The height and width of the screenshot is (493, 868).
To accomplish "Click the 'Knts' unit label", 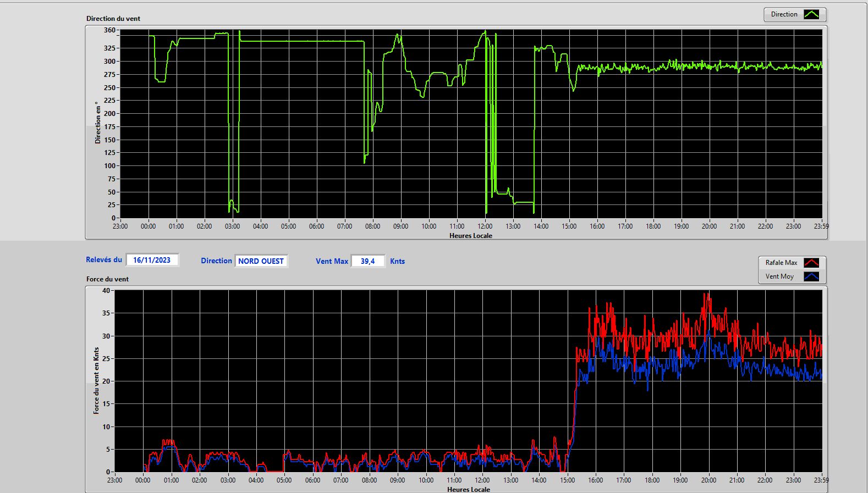I will point(397,261).
